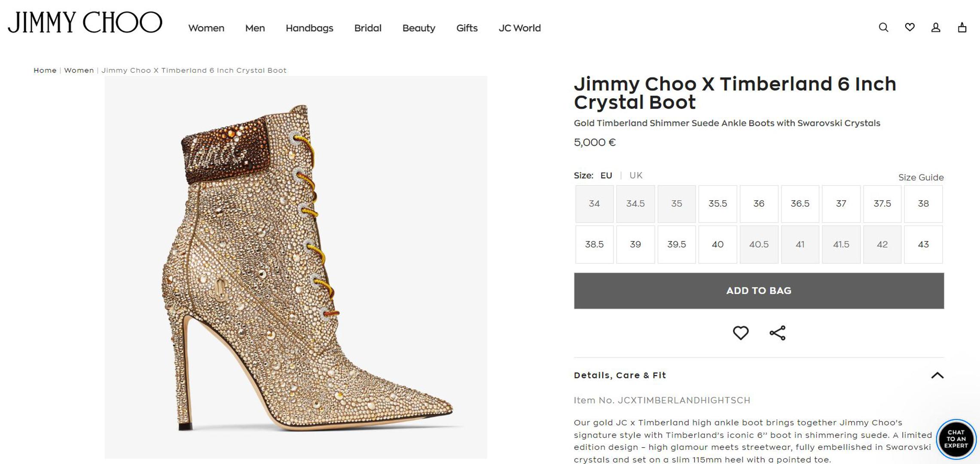Open the Chat to an Expert bubble
The height and width of the screenshot is (464, 980).
(x=956, y=439)
